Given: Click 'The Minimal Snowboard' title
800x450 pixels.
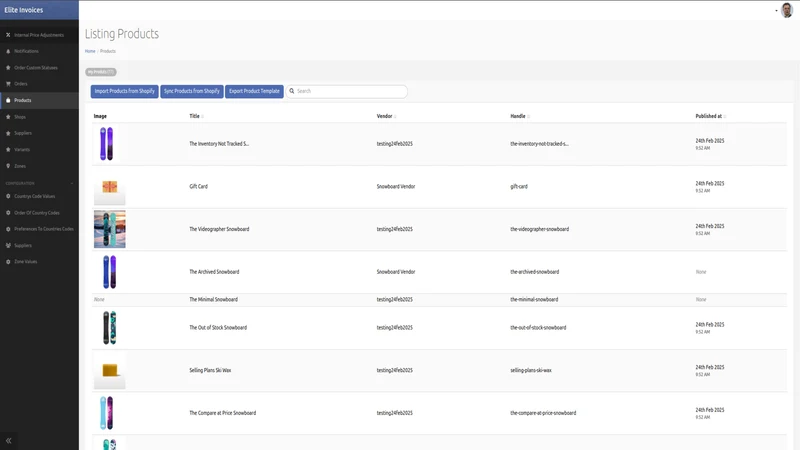Looking at the screenshot, I should (213, 299).
